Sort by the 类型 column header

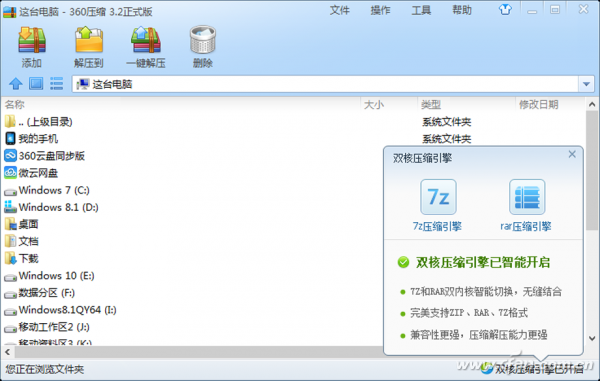point(431,104)
